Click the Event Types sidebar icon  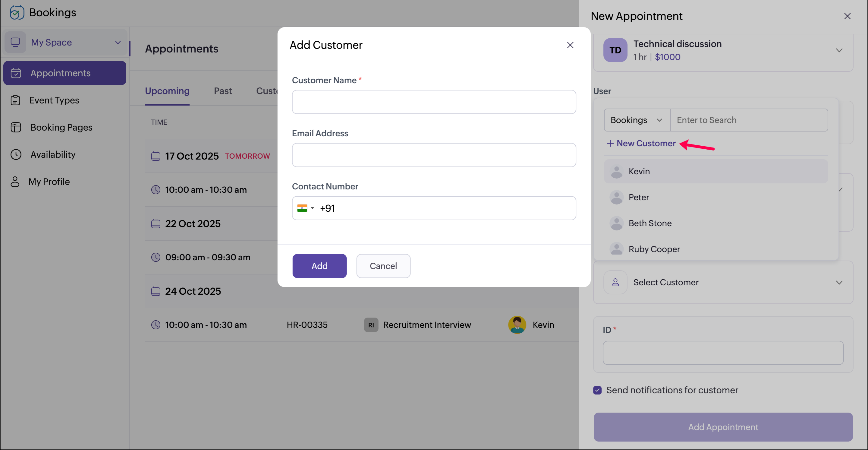(x=15, y=100)
